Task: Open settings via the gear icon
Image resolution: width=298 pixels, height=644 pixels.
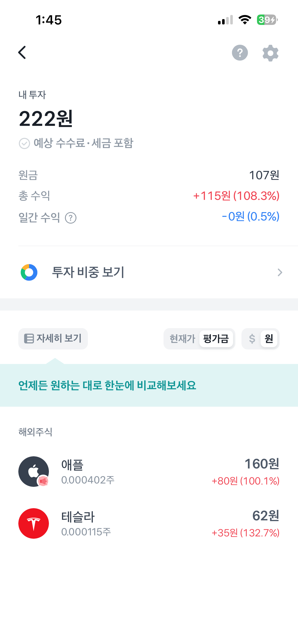Action: (270, 53)
